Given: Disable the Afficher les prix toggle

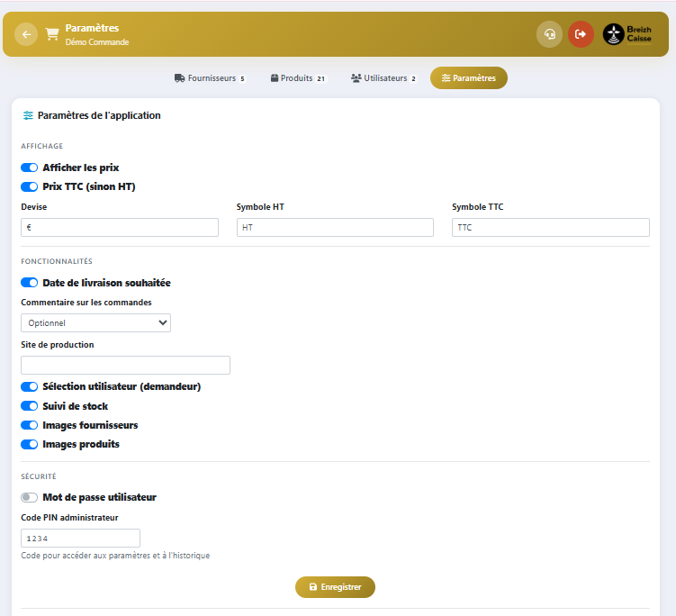Looking at the screenshot, I should 29,168.
